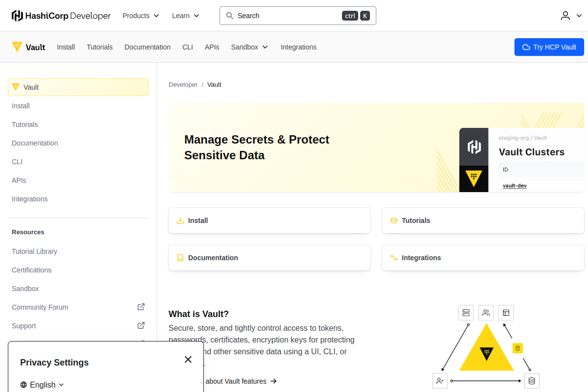Image resolution: width=588 pixels, height=392 pixels.
Task: Open Sandbox under Resources
Action: pyautogui.click(x=78, y=289)
